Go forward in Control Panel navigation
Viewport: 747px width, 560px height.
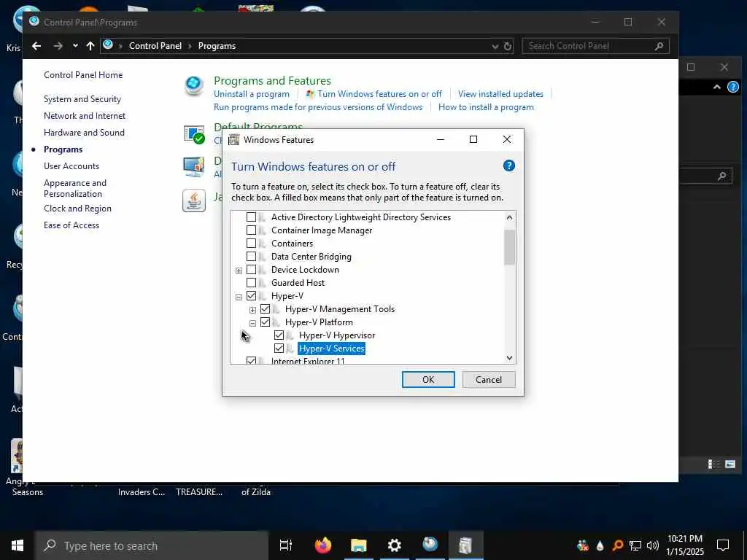(58, 46)
